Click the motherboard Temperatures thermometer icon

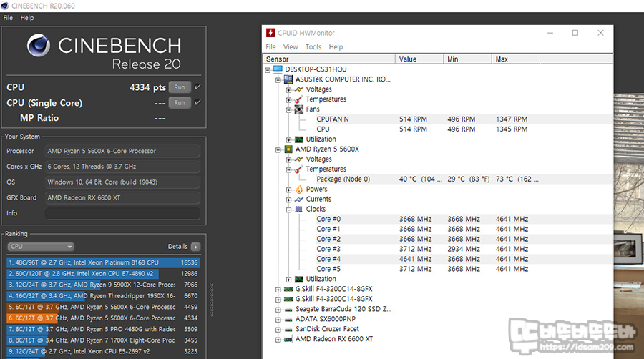(x=299, y=99)
